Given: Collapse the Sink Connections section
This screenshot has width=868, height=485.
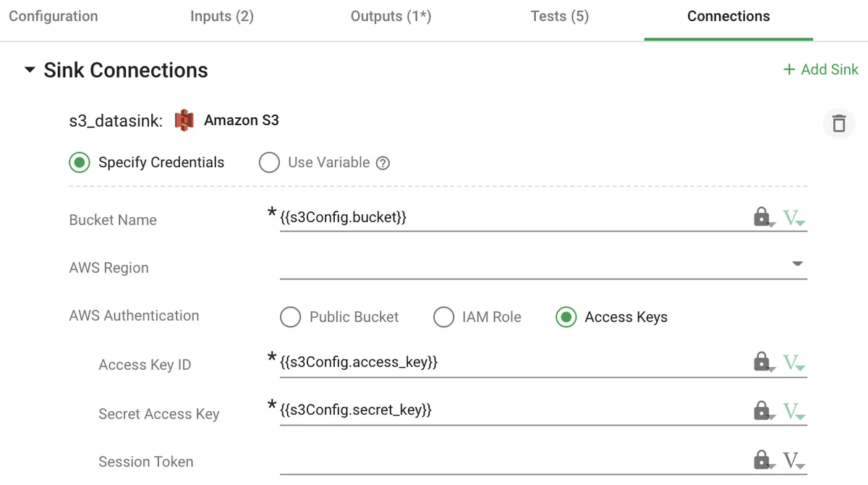Looking at the screenshot, I should click(x=30, y=70).
